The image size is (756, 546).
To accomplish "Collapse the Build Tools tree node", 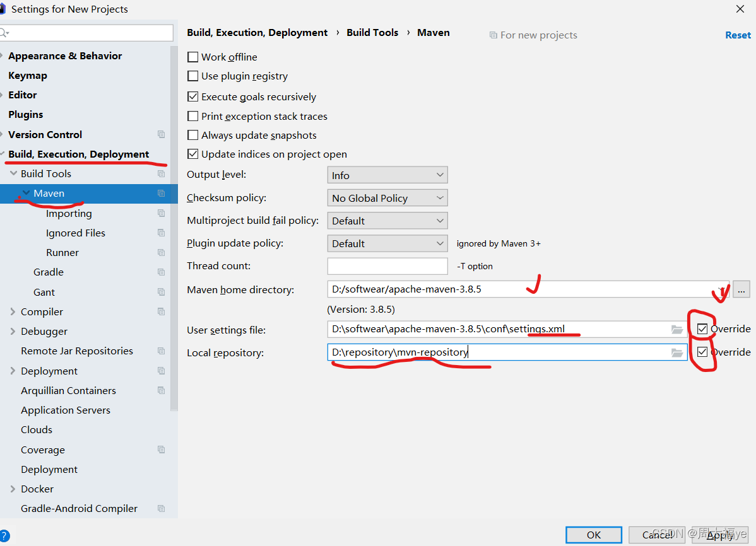I will [x=13, y=173].
